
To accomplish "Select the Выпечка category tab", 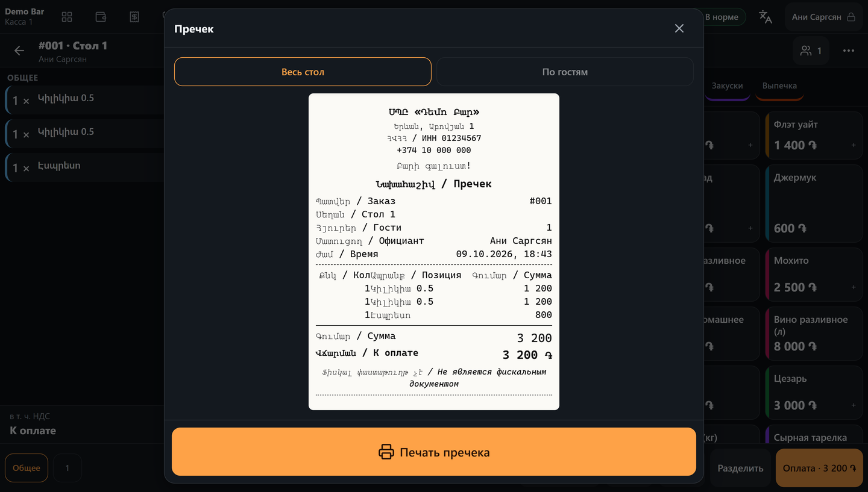I will (779, 86).
